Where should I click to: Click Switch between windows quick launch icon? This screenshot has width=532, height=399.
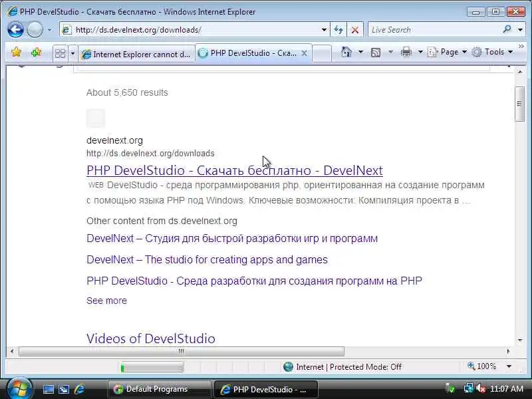click(x=64, y=389)
